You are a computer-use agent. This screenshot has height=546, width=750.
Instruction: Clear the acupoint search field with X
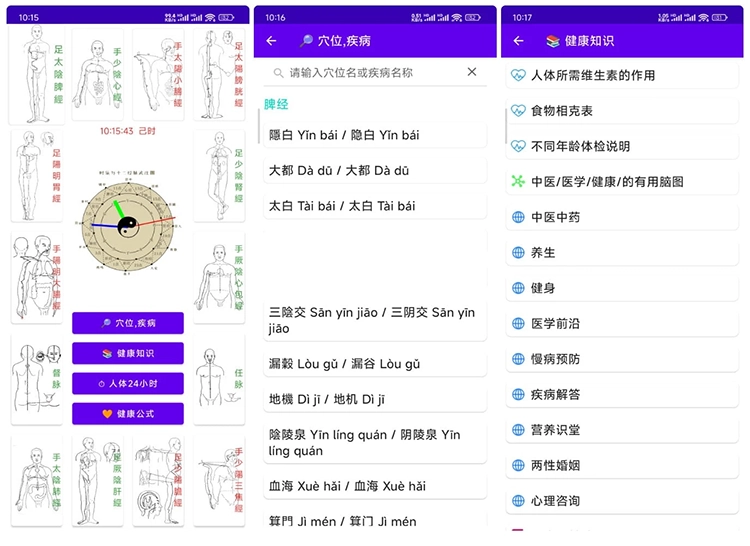point(472,72)
